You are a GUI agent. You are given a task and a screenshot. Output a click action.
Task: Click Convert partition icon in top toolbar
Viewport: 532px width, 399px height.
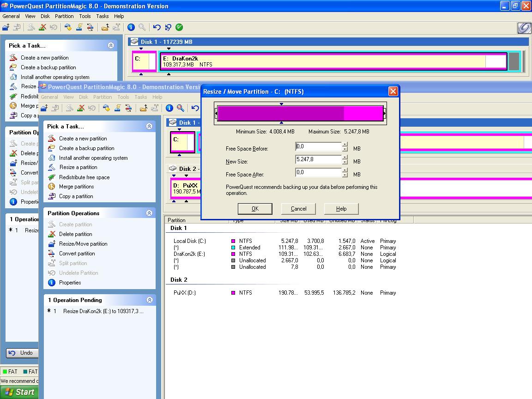point(90,27)
